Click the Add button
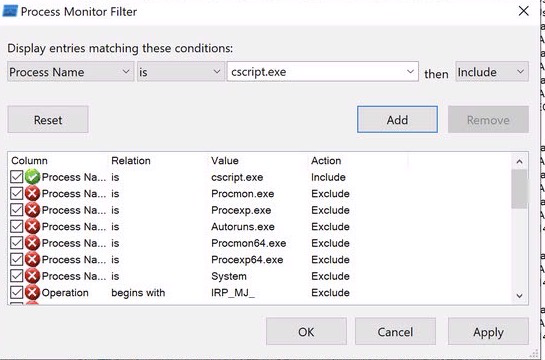545x360 pixels. tap(397, 120)
